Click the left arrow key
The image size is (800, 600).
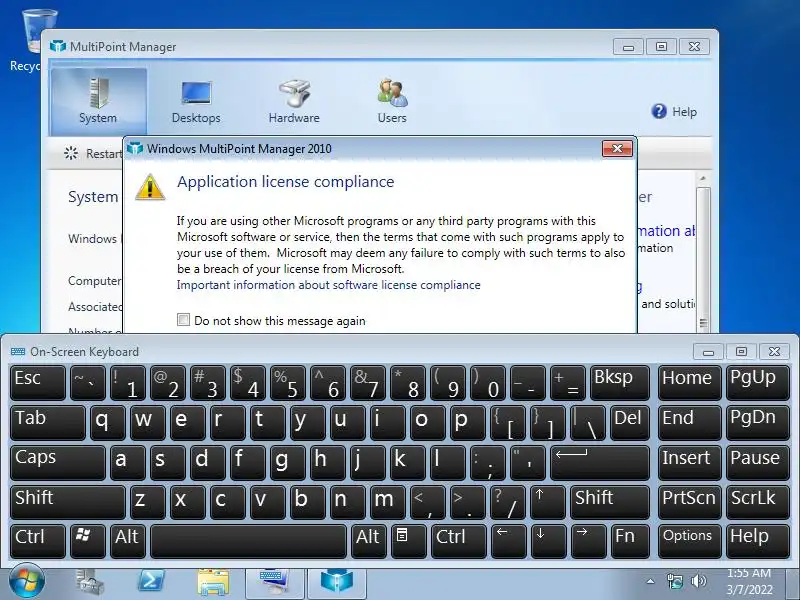click(x=508, y=541)
